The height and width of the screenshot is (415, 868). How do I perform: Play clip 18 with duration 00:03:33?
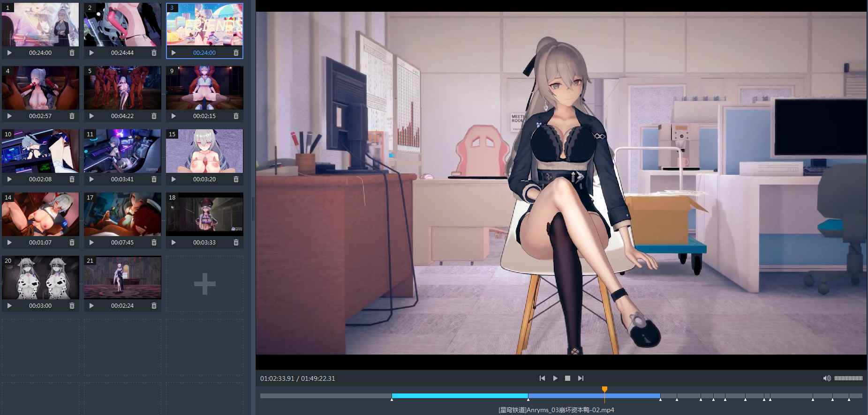(x=174, y=243)
